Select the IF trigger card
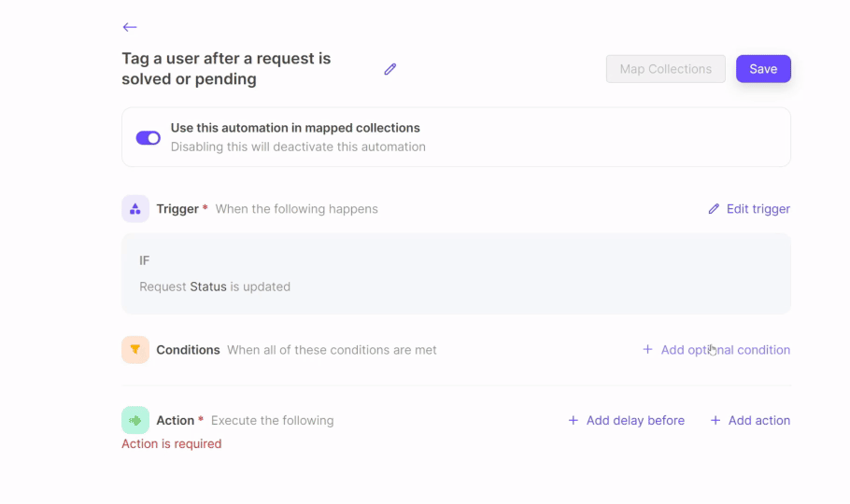The image size is (850, 504). pos(456,273)
